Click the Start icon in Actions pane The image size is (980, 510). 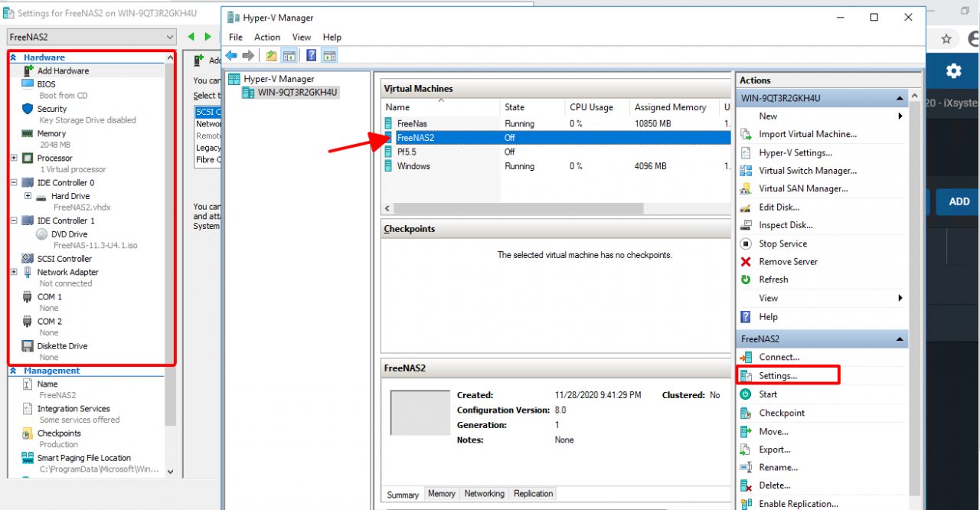tap(746, 394)
